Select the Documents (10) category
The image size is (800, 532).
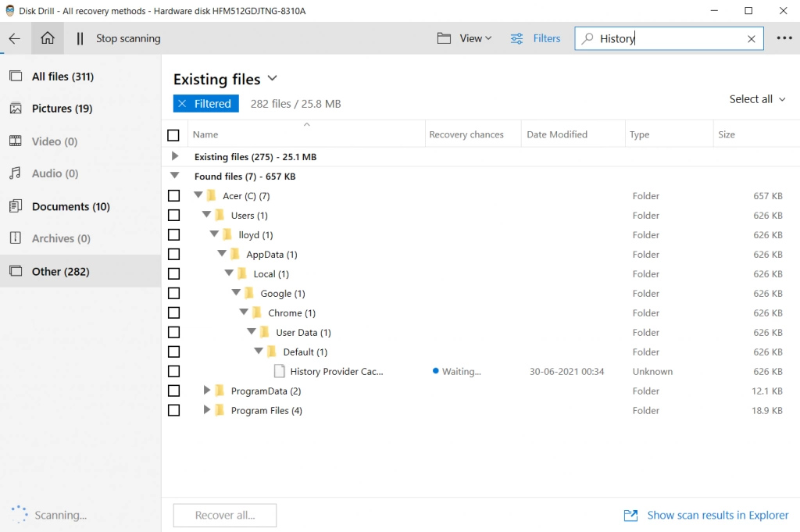tap(80, 206)
